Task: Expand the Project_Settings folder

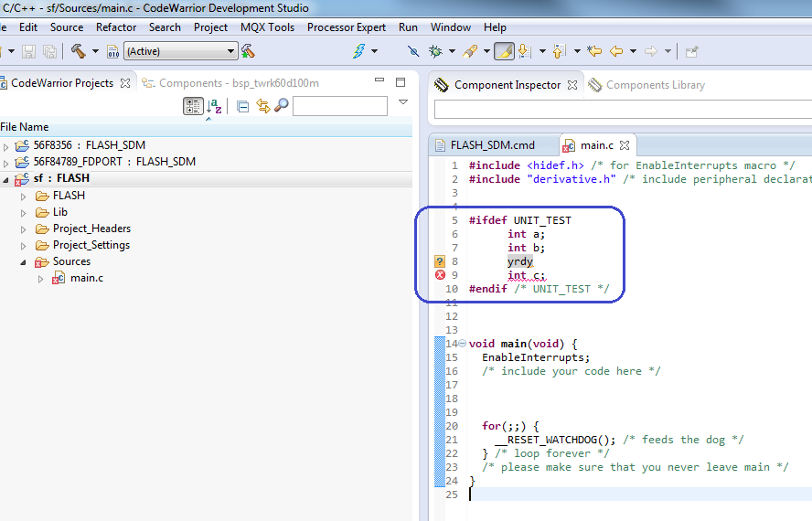Action: coord(23,246)
